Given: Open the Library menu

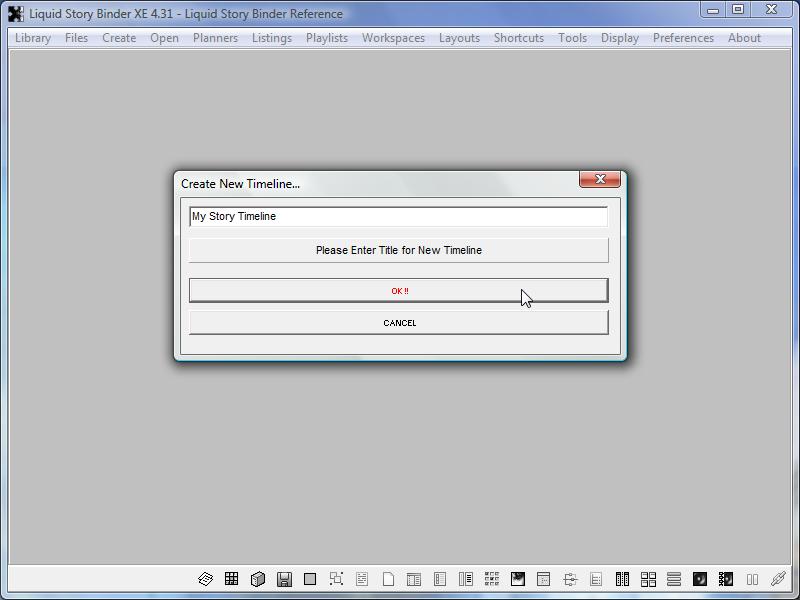Looking at the screenshot, I should point(33,38).
